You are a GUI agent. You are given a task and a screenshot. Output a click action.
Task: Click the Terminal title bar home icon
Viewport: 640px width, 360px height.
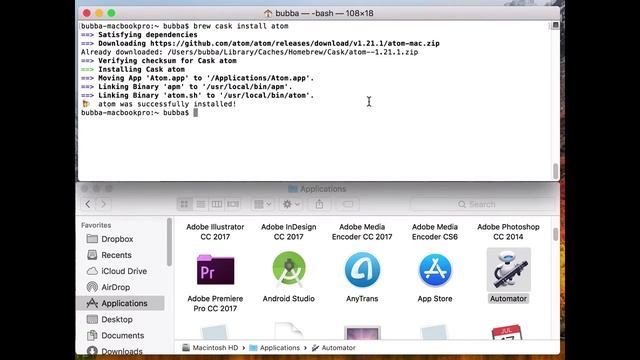tap(268, 13)
